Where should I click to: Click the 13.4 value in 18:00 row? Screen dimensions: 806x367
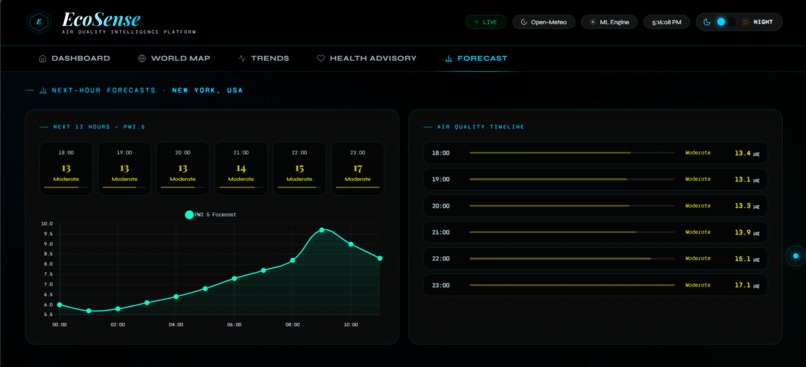point(743,153)
